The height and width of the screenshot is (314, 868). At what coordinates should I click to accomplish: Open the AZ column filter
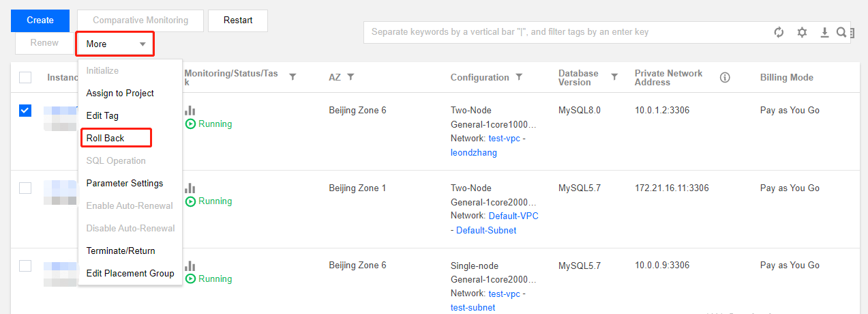(x=351, y=78)
